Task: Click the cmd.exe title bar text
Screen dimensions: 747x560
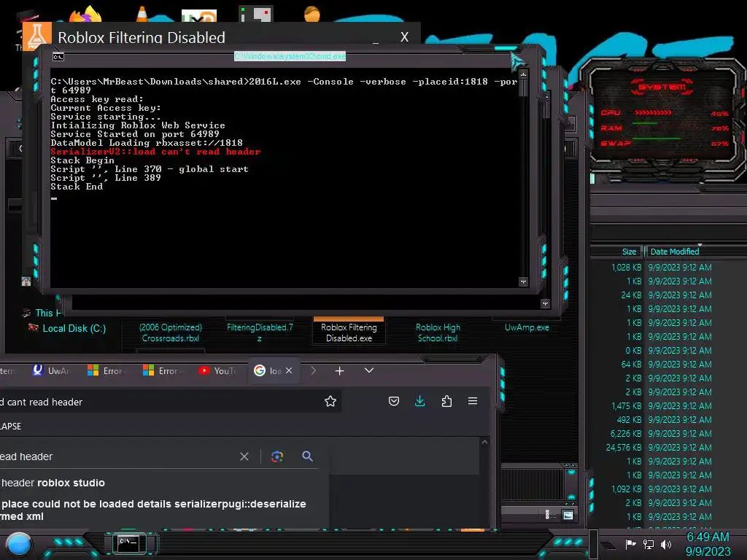Action: point(290,56)
